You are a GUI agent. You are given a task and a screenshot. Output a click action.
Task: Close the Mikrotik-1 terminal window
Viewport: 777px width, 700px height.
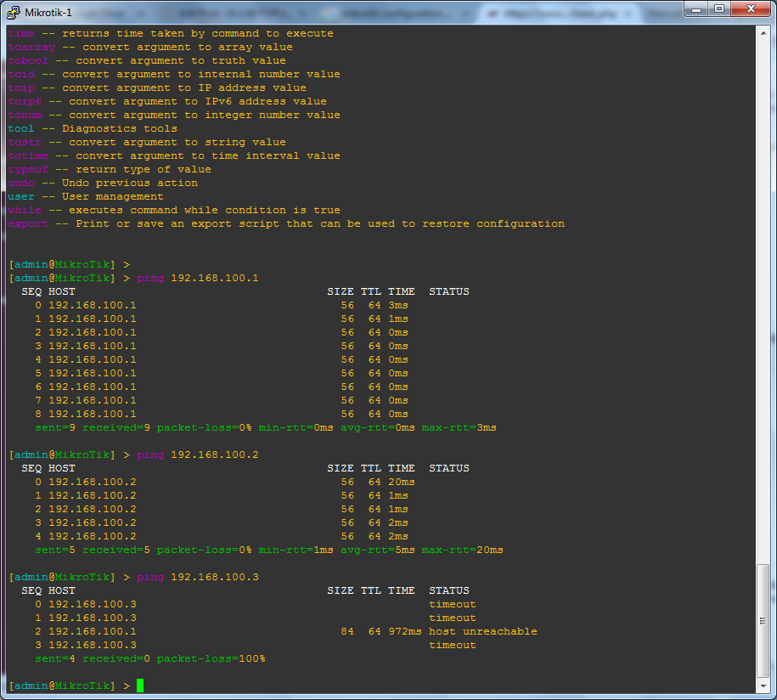[752, 9]
